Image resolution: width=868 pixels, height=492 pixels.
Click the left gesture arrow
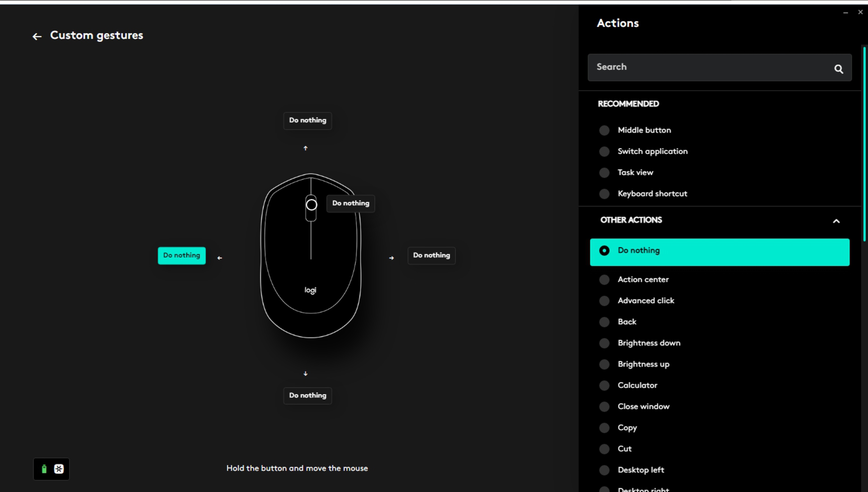[x=220, y=258]
